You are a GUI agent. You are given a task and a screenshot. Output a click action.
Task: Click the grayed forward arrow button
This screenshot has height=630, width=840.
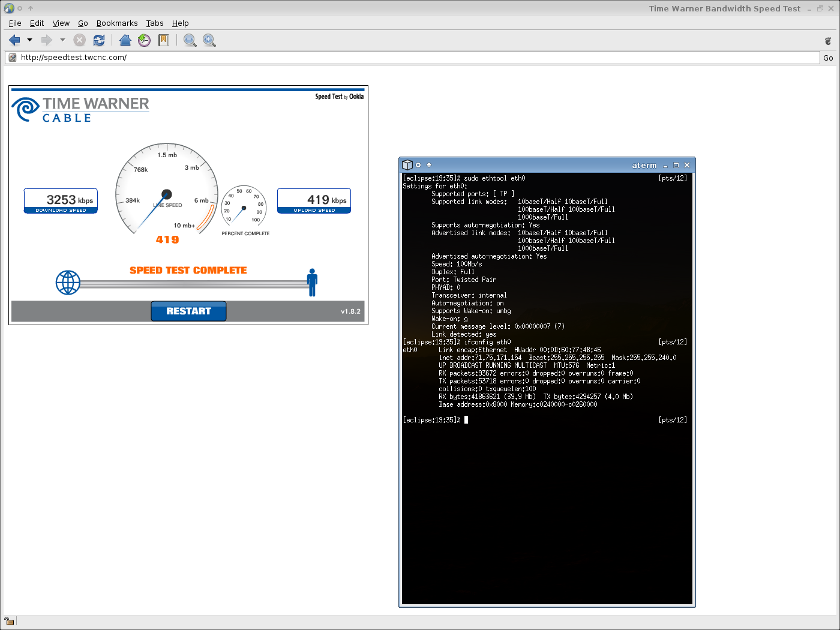[x=47, y=40]
